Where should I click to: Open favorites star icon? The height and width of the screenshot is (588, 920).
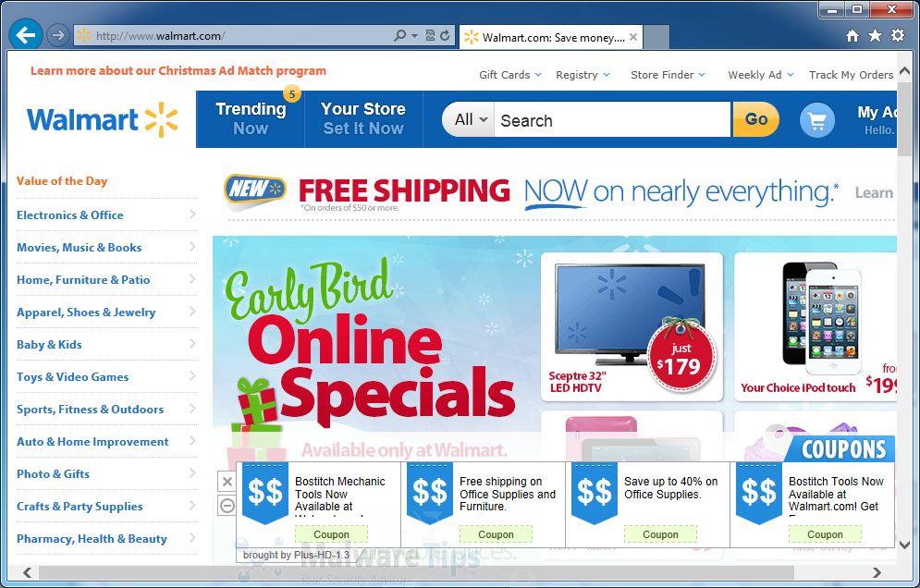coord(875,36)
